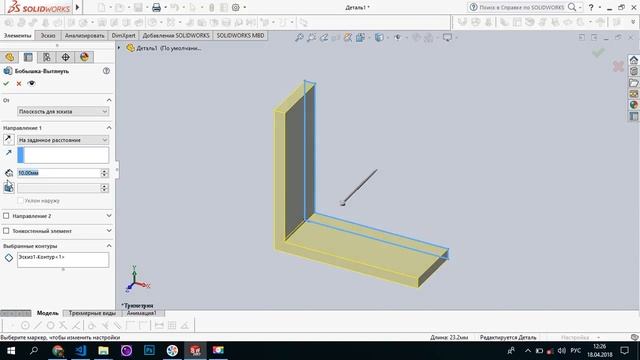Viewport: 640px width, 360px height.
Task: Open the DisplayManager color-ball tab
Action: click(84, 57)
